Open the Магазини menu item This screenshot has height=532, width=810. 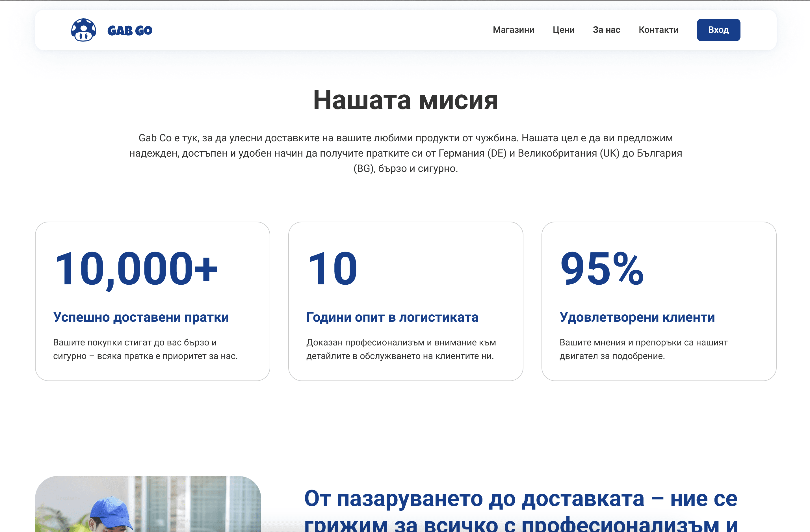(513, 30)
